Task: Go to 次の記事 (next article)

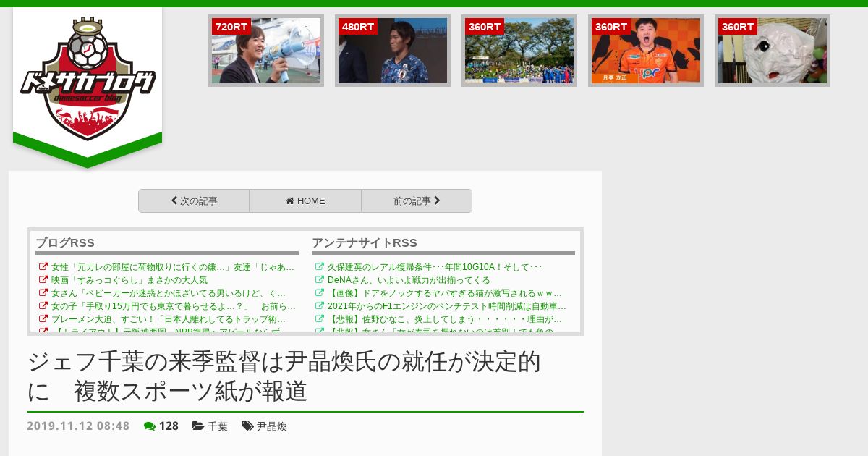Action: (x=194, y=201)
